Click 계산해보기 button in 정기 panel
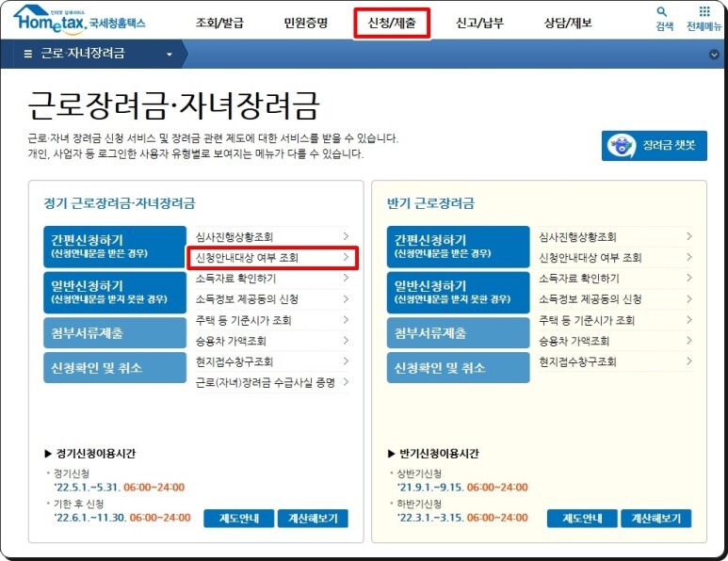 (x=313, y=519)
